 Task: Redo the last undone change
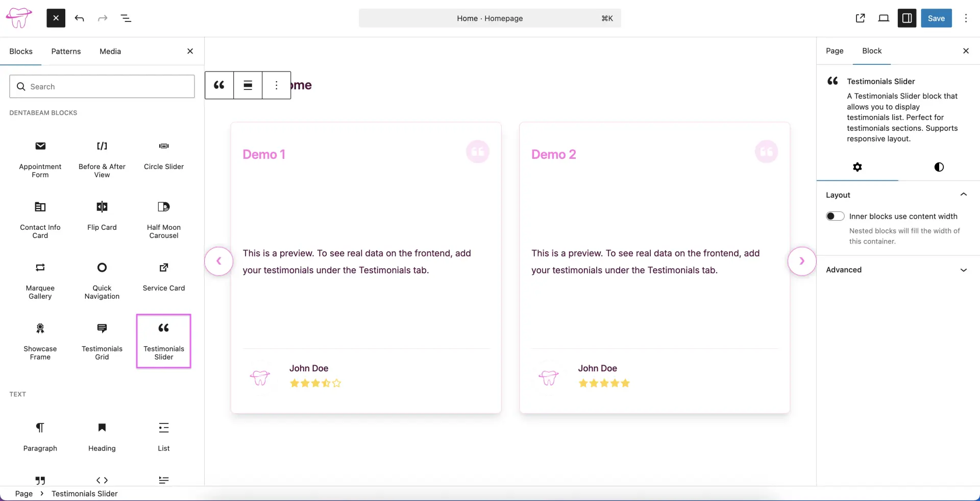coord(103,18)
